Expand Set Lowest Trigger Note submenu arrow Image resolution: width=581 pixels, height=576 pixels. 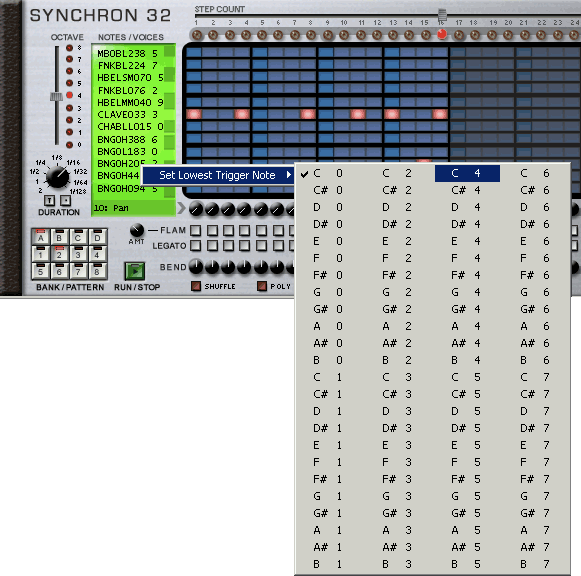pos(288,174)
